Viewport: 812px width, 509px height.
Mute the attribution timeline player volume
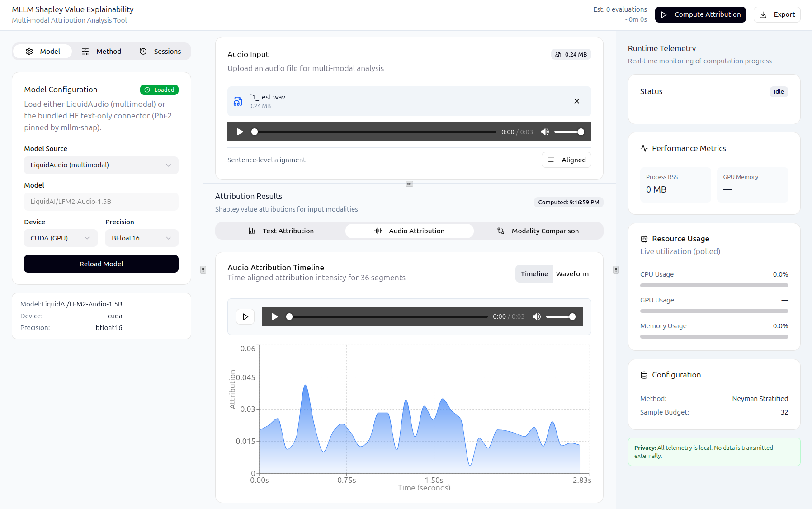[x=537, y=317]
